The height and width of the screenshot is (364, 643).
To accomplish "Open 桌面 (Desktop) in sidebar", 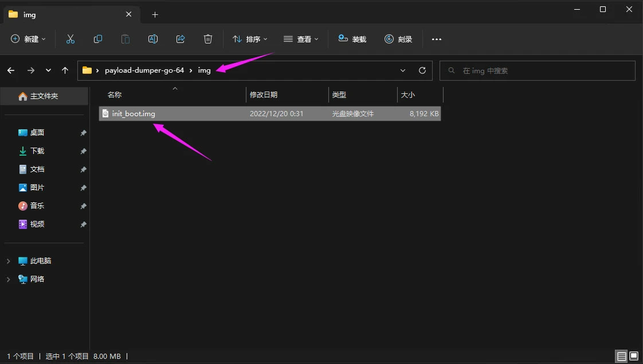I will 37,133.
